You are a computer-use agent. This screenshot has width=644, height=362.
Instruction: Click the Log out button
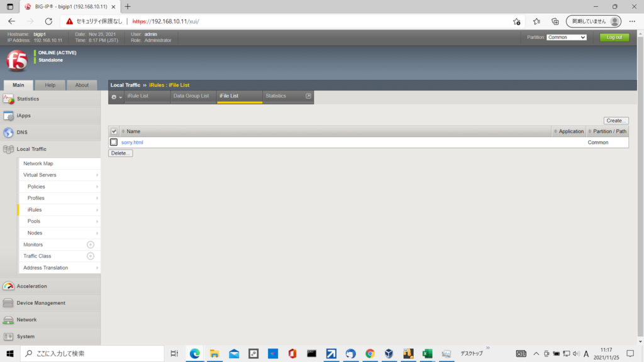coord(614,37)
